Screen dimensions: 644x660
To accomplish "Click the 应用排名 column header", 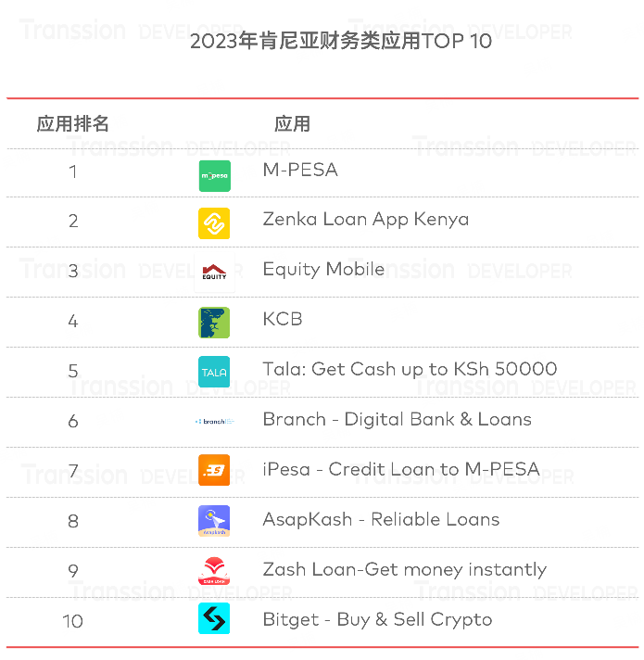I will coord(73,124).
